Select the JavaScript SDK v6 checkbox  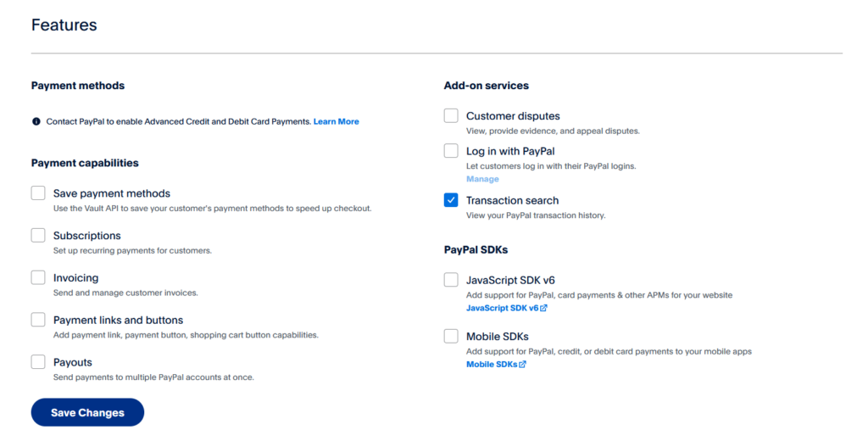(x=451, y=280)
